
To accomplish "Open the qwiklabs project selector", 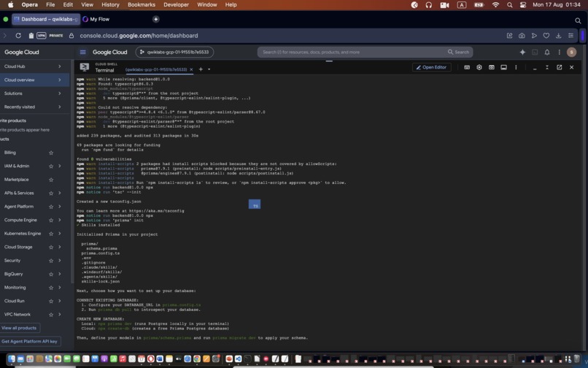I will [x=175, y=52].
